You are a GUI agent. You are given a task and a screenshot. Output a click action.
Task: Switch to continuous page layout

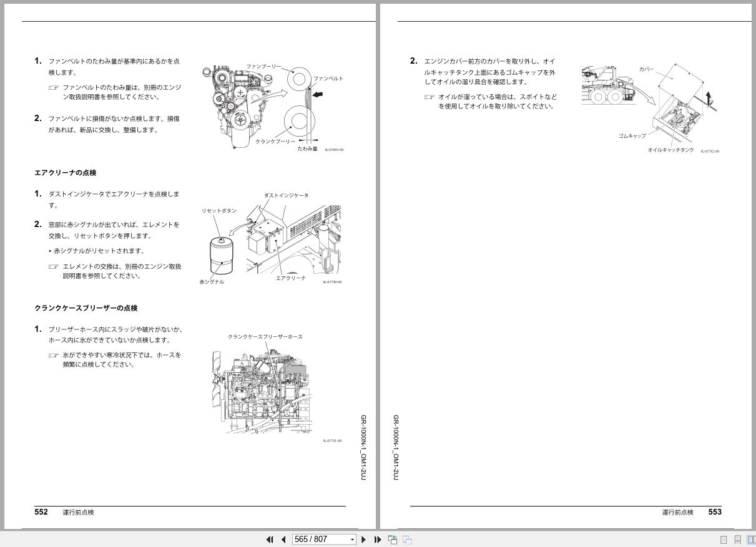[738, 540]
